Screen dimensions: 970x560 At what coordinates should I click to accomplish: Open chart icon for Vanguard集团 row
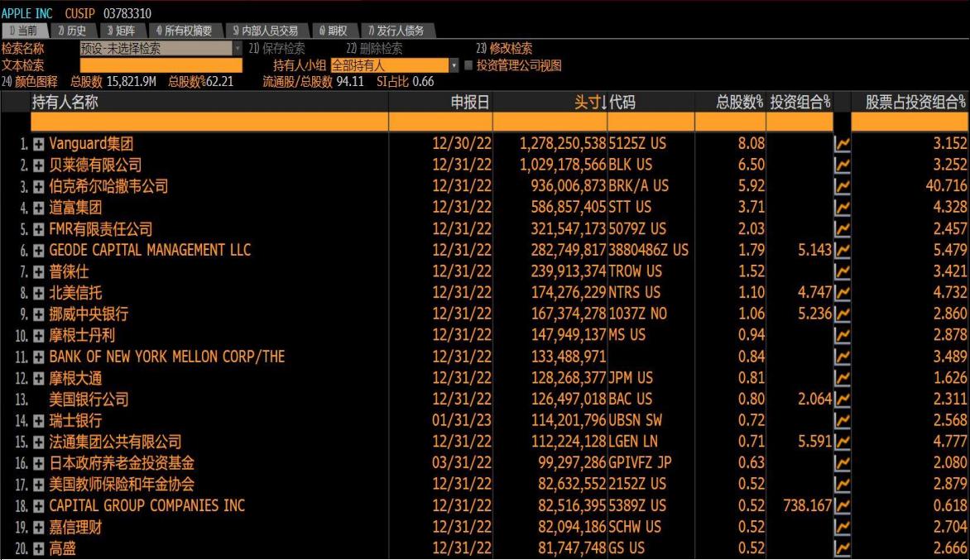(x=842, y=144)
